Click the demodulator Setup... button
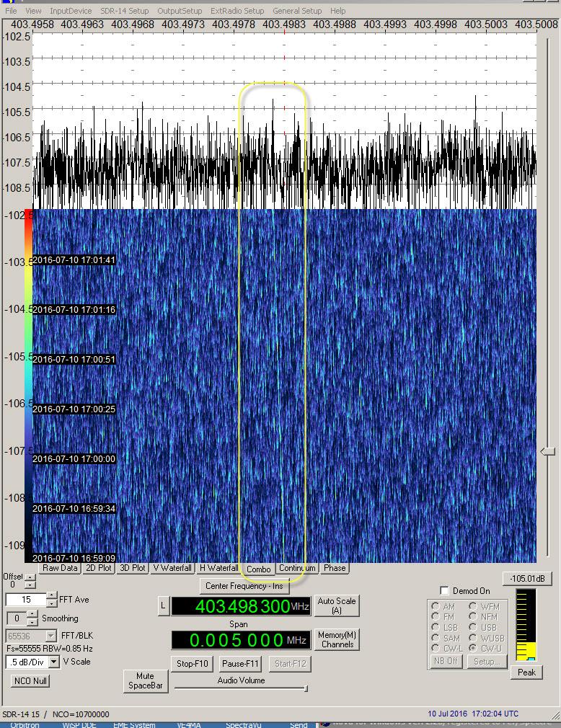Image resolution: width=561 pixels, height=728 pixels. click(x=487, y=661)
